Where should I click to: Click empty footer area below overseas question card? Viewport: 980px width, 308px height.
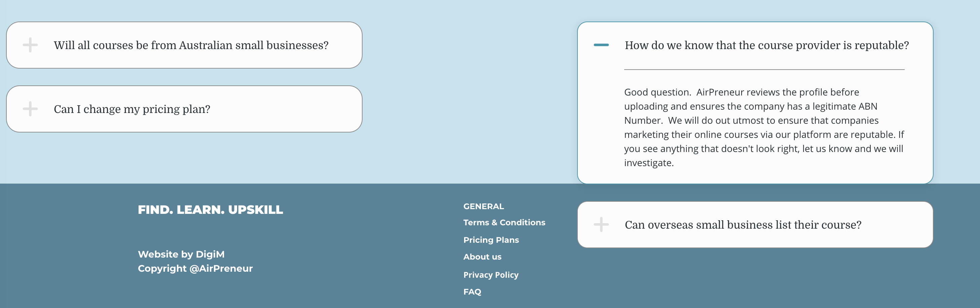[755, 278]
